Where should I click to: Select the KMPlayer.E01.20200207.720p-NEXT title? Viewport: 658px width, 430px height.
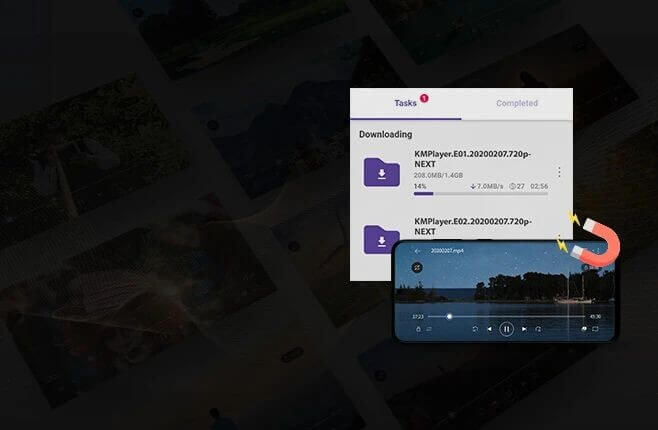(x=473, y=159)
